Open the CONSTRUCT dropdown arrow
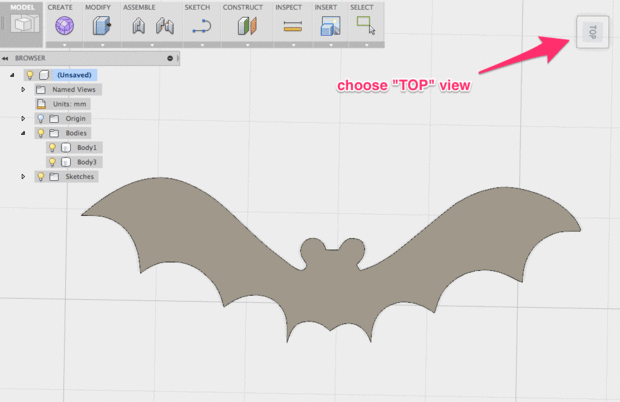The image size is (620, 402). click(x=248, y=45)
